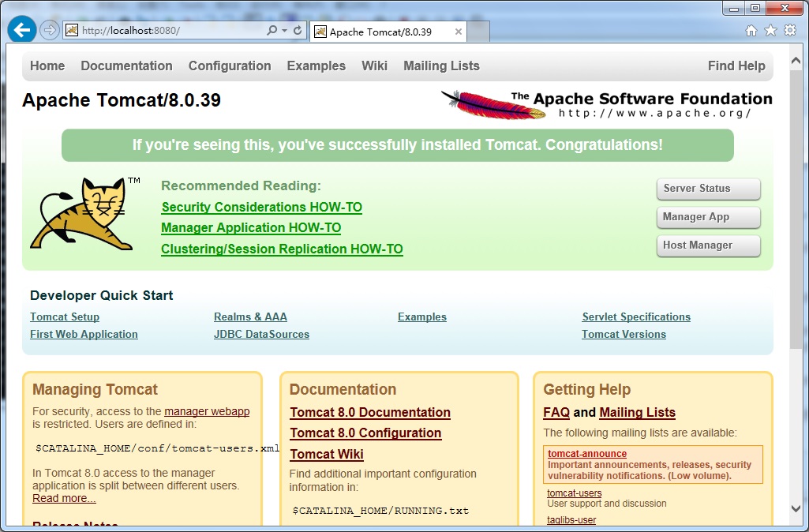Click the Developer Quick Start heading

(102, 295)
